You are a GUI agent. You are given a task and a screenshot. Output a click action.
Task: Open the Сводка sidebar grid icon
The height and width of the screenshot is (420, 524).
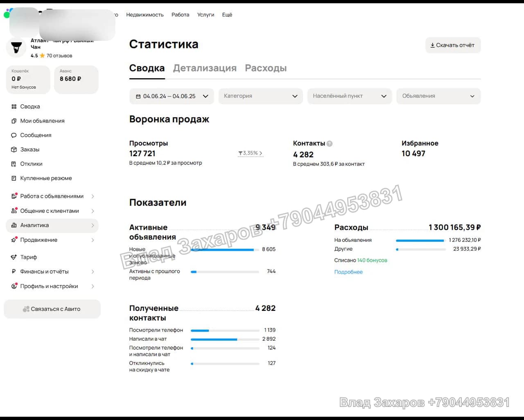coord(14,107)
